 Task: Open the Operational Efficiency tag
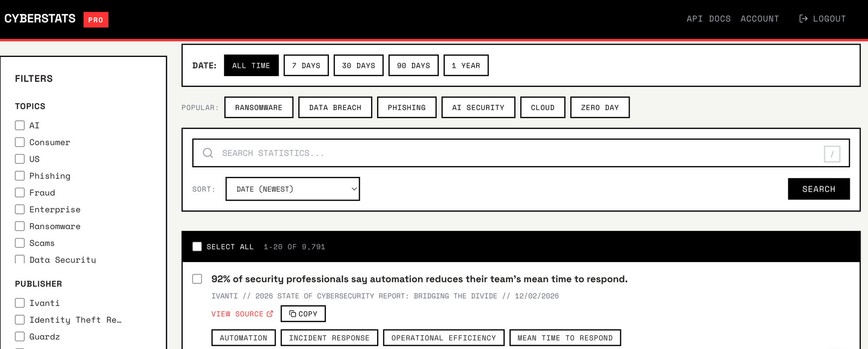(x=444, y=338)
